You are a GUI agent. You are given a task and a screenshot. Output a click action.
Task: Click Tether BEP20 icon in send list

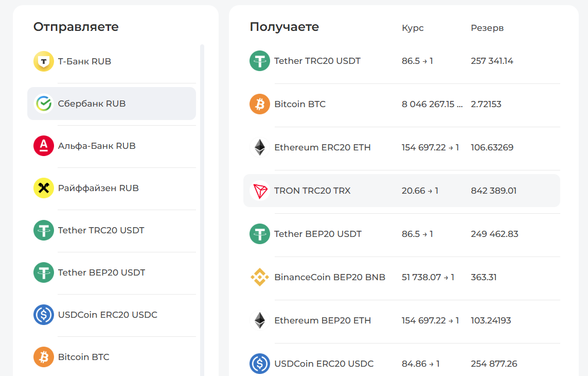pos(44,272)
